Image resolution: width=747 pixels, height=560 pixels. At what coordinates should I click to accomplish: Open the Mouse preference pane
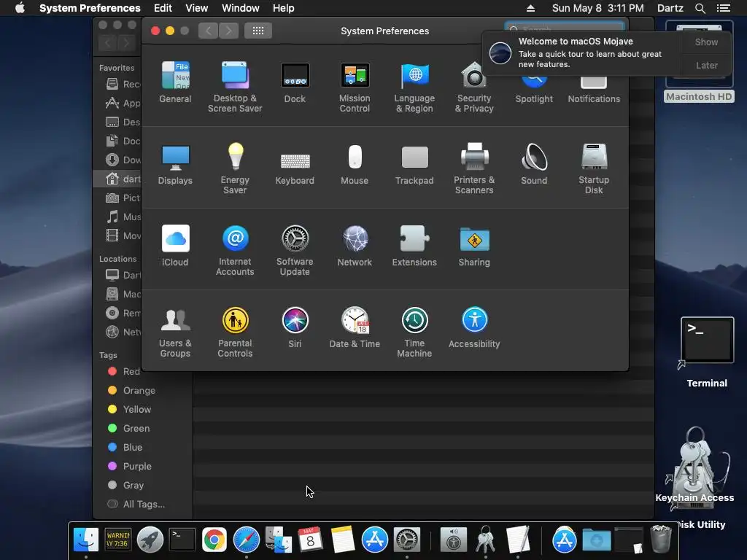355,164
